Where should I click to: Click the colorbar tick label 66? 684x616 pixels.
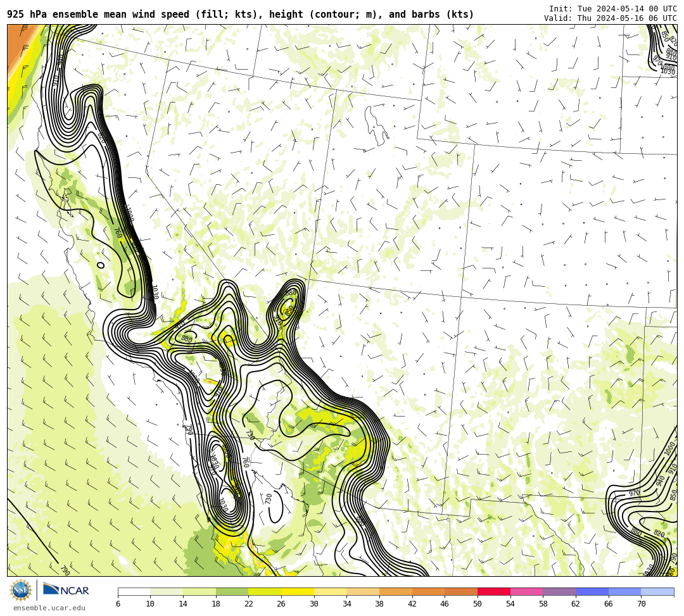[x=609, y=604]
